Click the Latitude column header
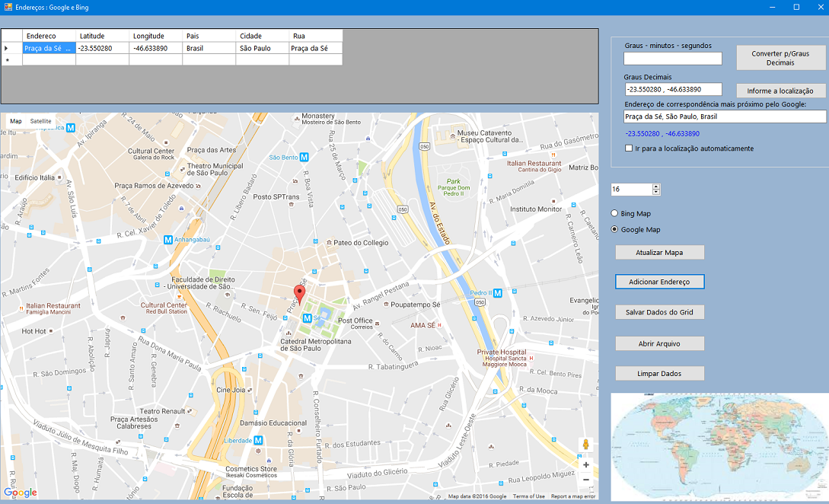 tap(103, 36)
